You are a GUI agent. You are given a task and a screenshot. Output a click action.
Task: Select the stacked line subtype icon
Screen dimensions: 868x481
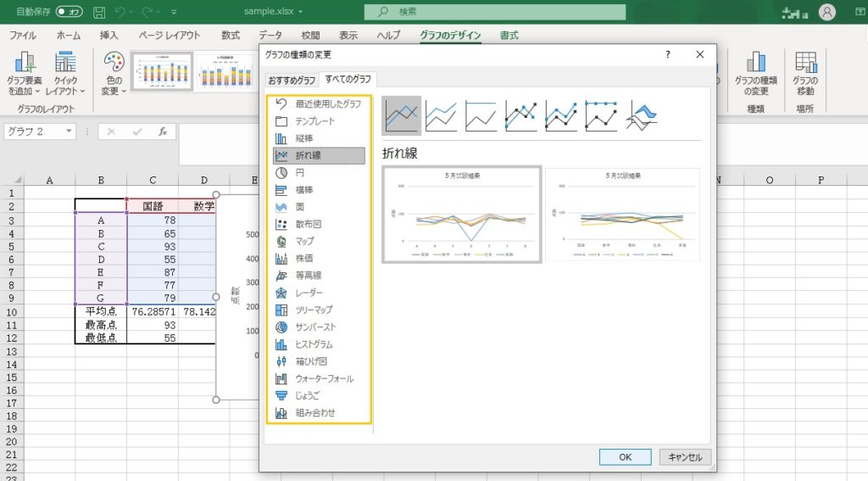point(442,115)
